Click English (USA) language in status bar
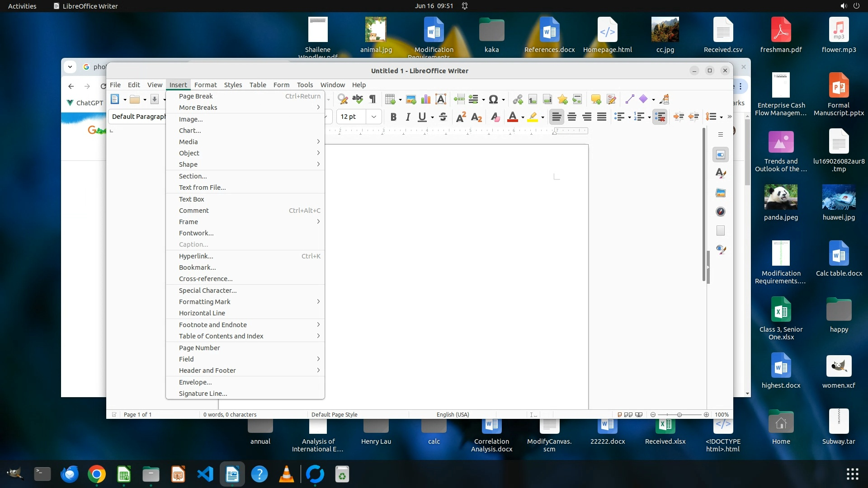Screen dimensions: 868x488 click(x=453, y=415)
